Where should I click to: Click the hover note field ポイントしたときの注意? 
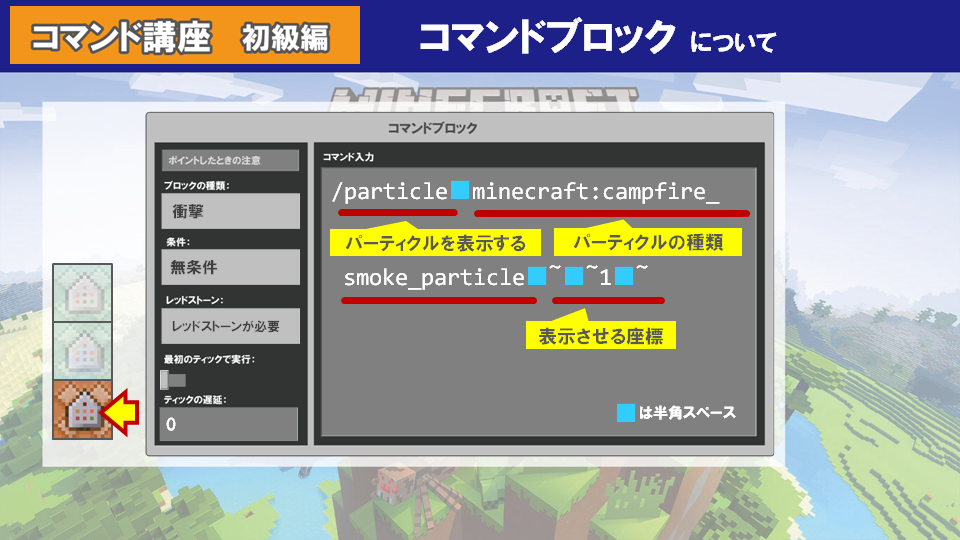coord(230,160)
